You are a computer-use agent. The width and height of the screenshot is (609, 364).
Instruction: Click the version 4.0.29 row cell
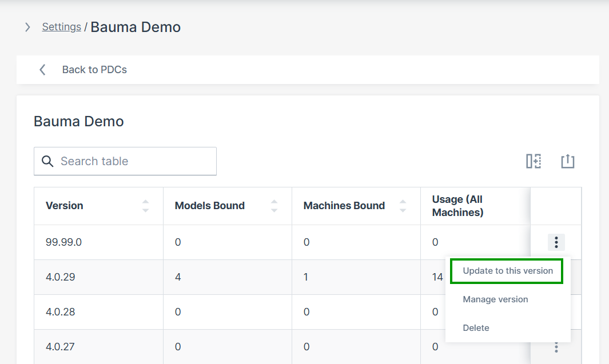61,277
